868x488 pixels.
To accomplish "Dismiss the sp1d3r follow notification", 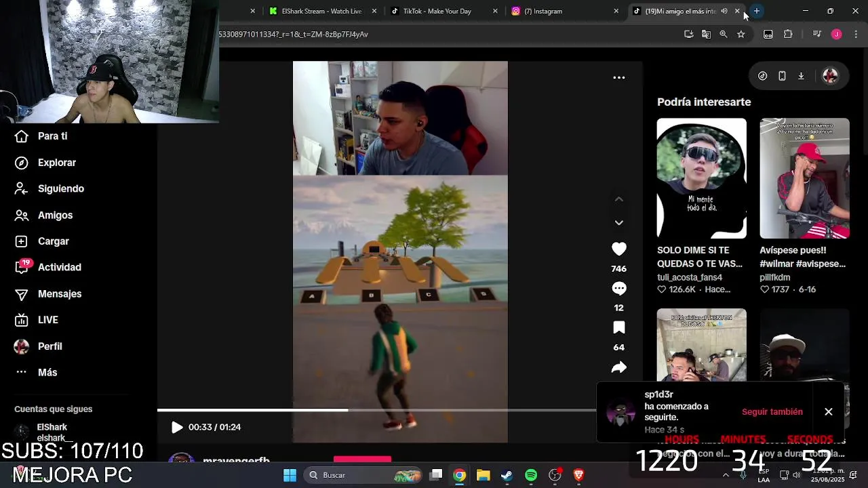I will coord(829,412).
